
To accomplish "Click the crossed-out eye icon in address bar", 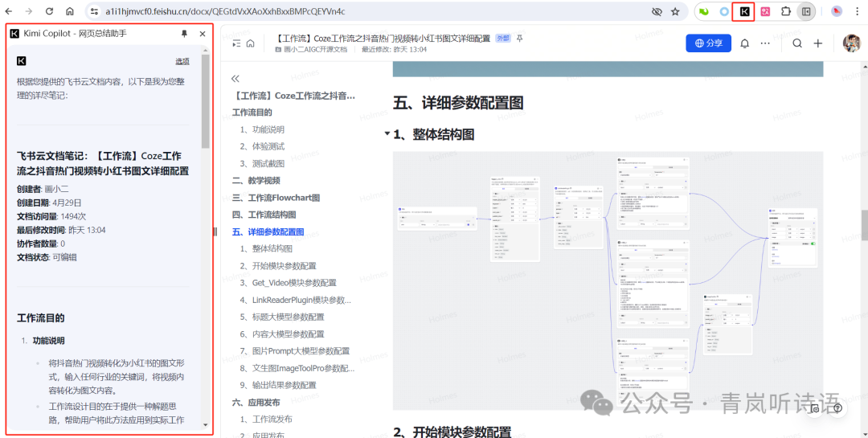I will 657,11.
